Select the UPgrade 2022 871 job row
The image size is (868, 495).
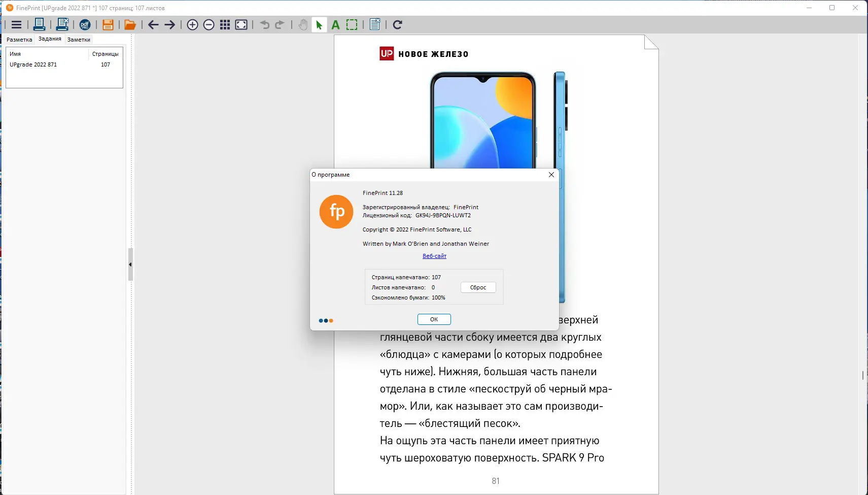click(64, 64)
